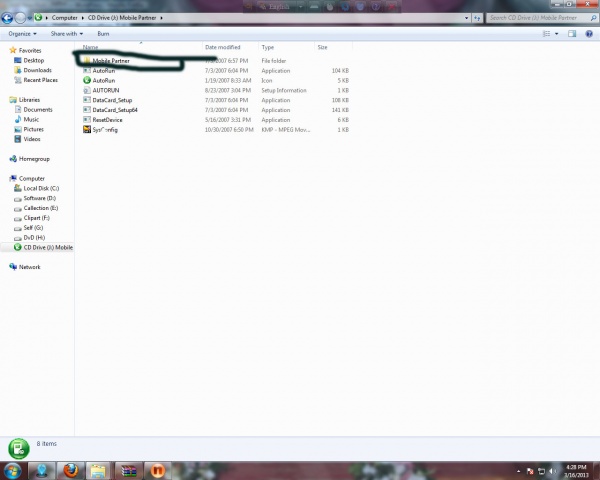
Task: Open the Music library
Action: pos(31,119)
